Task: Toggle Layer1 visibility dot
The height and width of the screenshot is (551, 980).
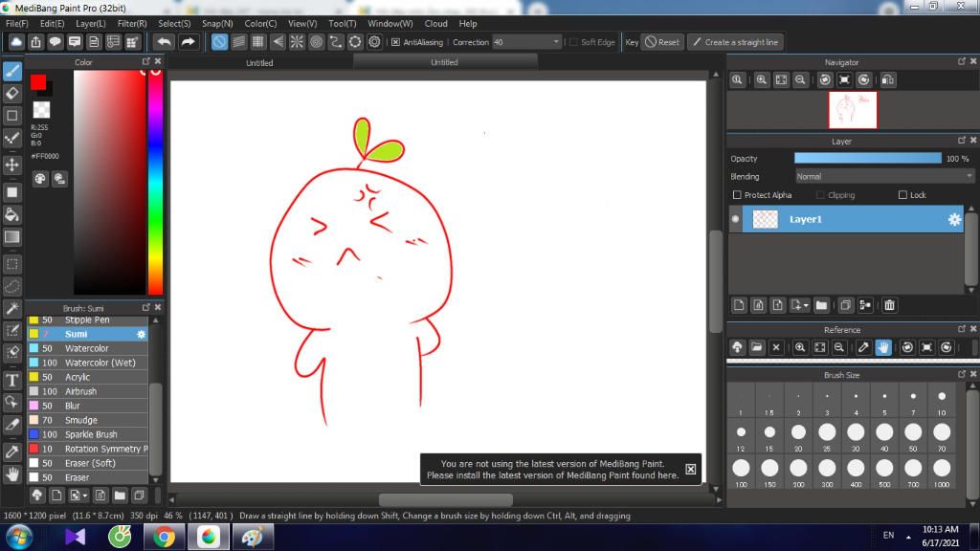Action: (x=735, y=219)
